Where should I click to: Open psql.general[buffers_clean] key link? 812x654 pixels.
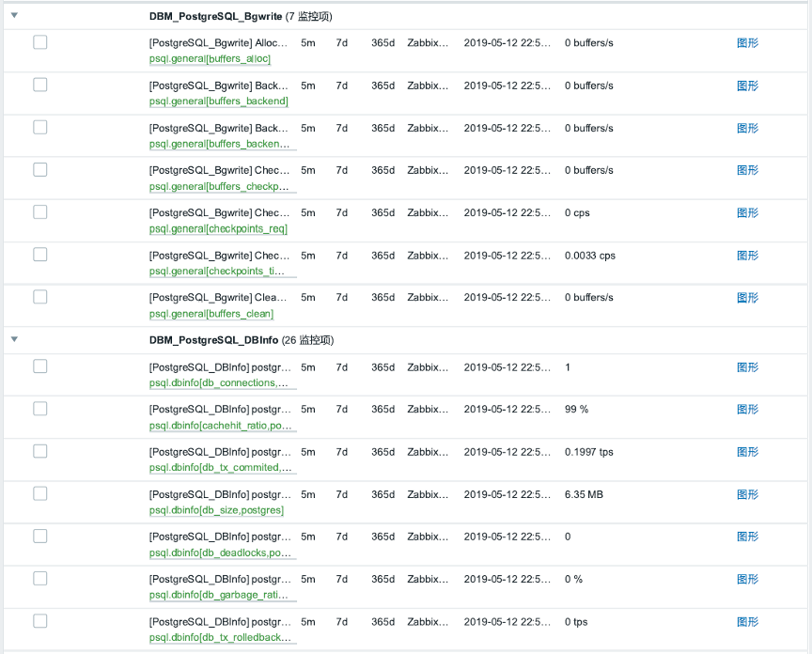tap(211, 313)
